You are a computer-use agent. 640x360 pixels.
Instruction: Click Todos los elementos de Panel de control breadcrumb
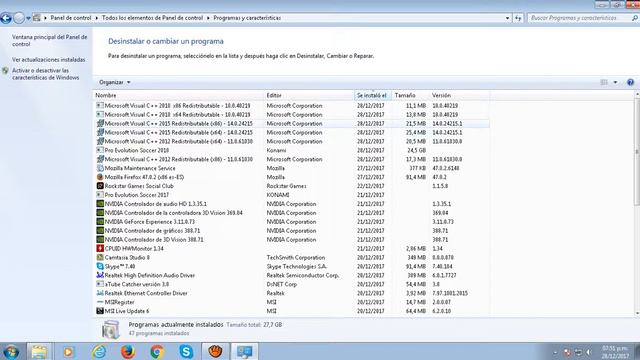pyautogui.click(x=152, y=18)
